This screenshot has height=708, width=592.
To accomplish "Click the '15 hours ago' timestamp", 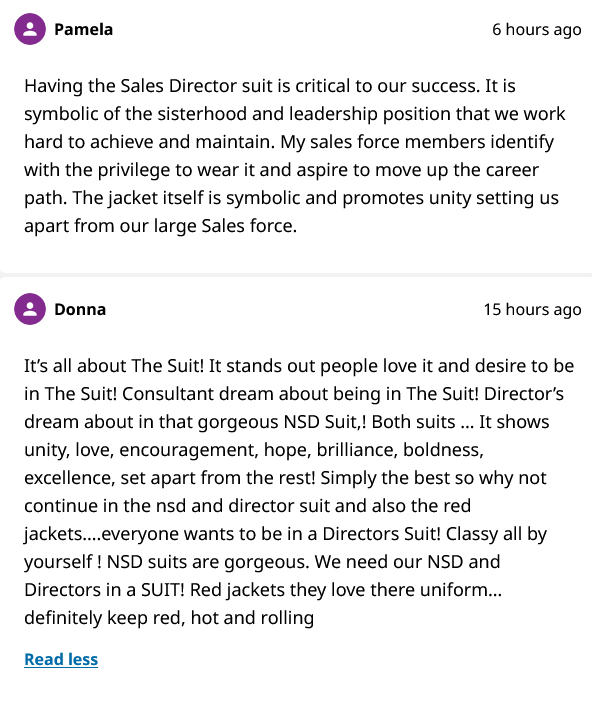I will coord(532,309).
